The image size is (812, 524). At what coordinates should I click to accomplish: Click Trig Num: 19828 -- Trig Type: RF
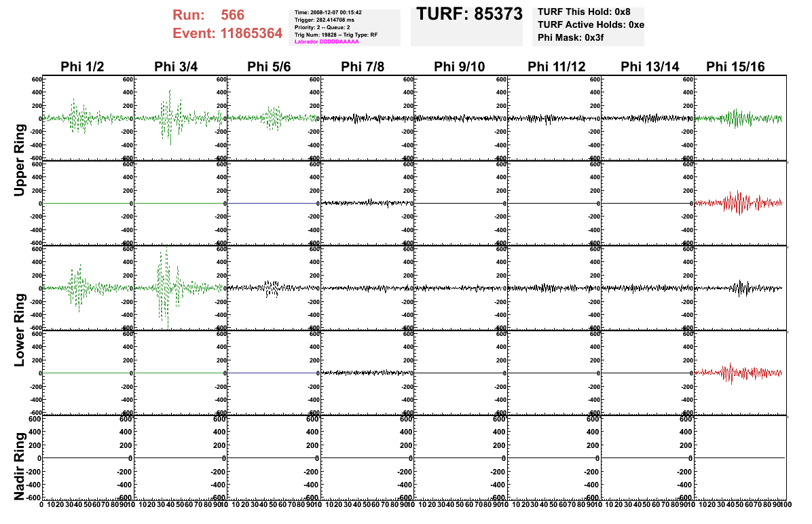coord(335,35)
